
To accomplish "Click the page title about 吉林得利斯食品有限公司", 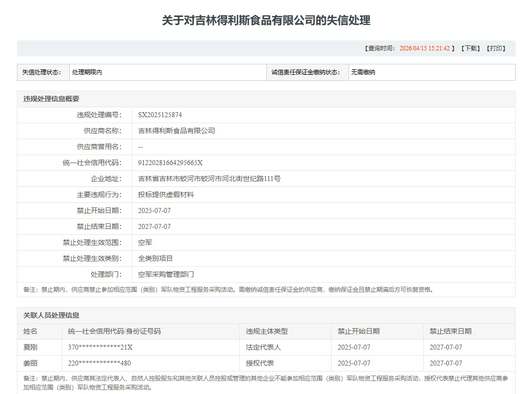I will pos(265,20).
